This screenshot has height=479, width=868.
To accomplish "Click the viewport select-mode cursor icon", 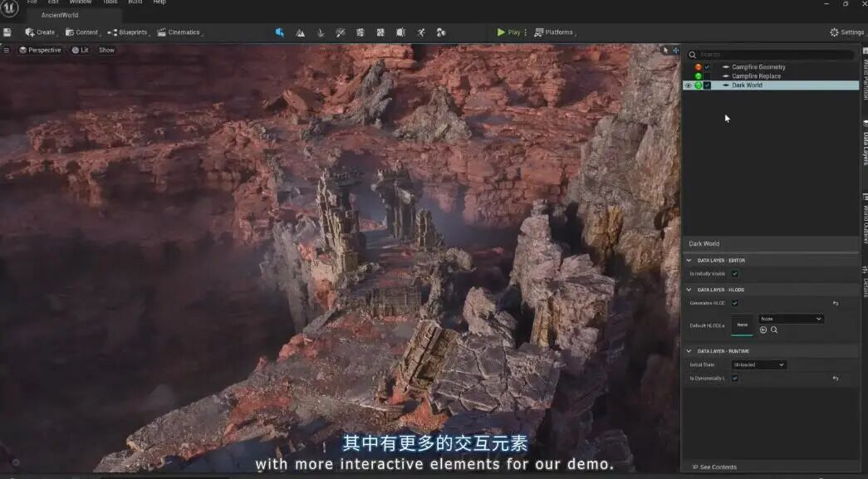I will [665, 51].
